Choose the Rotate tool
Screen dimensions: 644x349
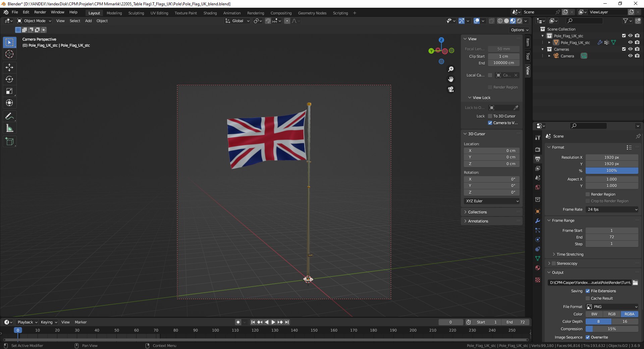9,79
